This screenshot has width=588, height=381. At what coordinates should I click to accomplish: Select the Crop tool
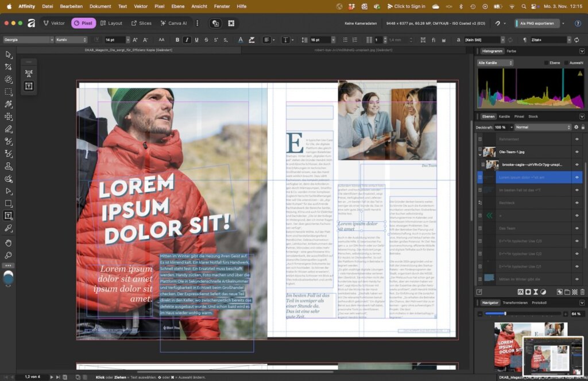coord(9,67)
